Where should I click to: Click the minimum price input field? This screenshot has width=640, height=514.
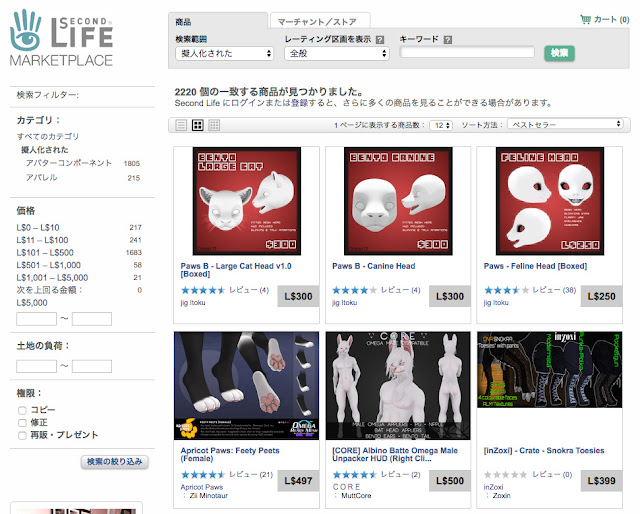pyautogui.click(x=36, y=319)
